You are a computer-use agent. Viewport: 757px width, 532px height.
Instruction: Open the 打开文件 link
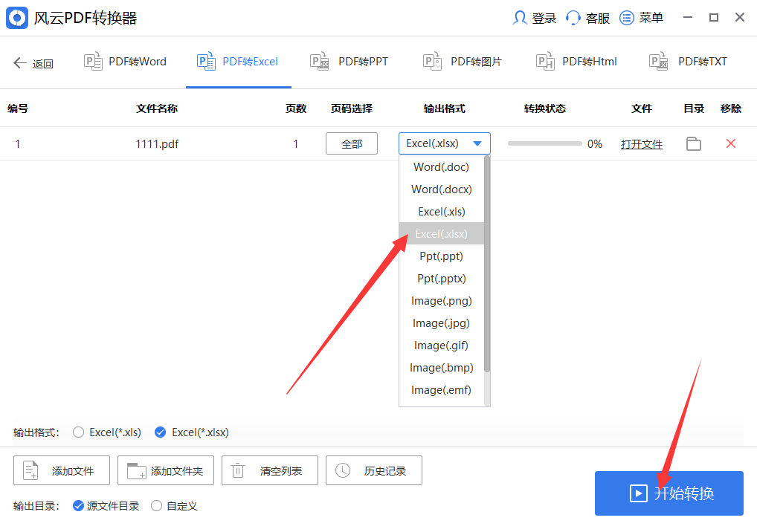642,144
